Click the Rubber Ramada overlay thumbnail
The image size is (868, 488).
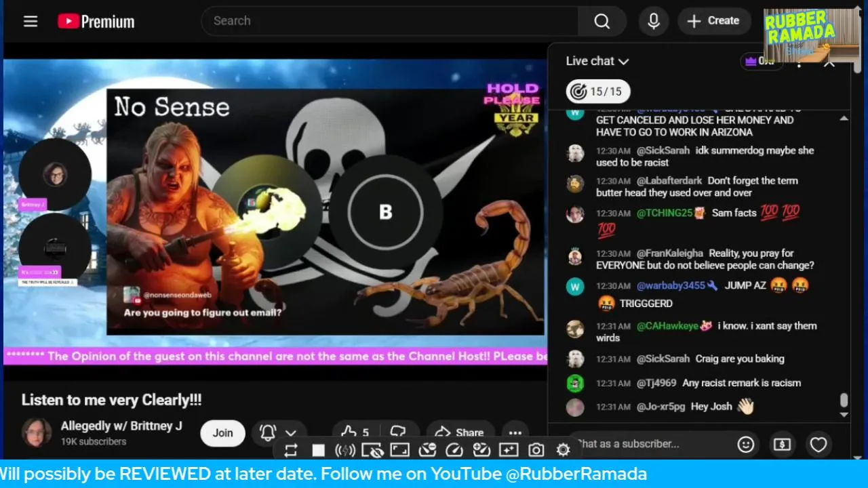pyautogui.click(x=811, y=35)
